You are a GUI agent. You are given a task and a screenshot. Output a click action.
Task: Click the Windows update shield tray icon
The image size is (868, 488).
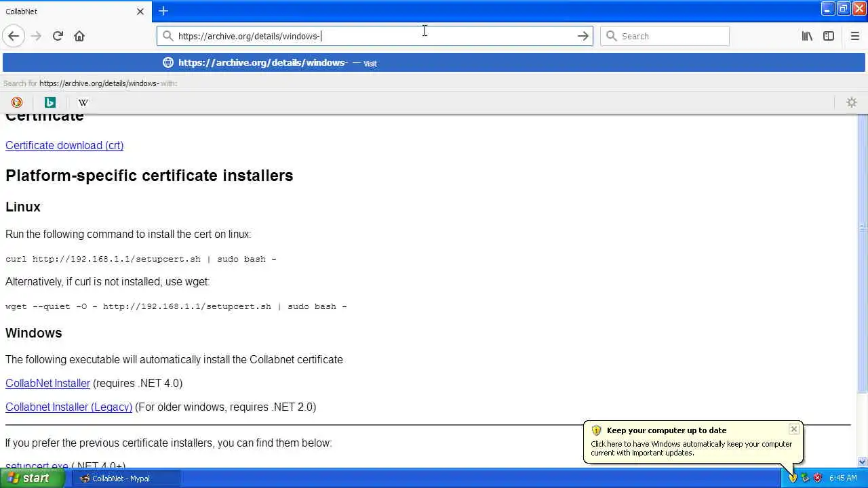792,478
